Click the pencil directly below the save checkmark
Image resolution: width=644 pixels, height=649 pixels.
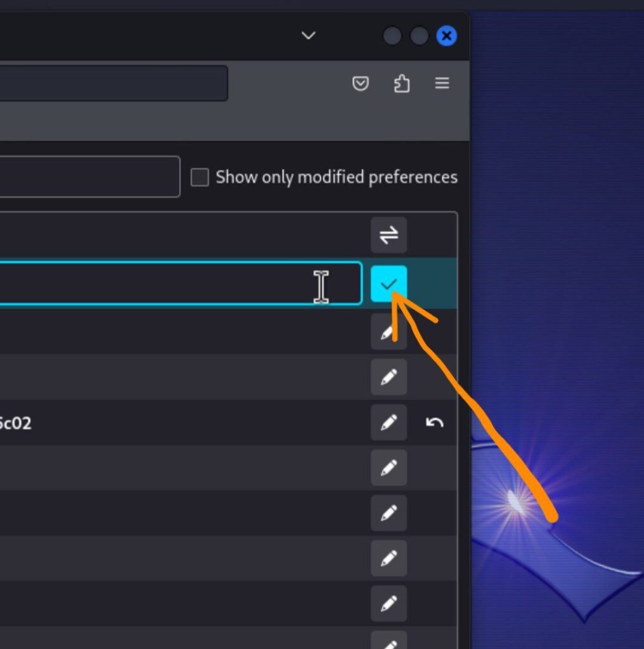(x=389, y=332)
